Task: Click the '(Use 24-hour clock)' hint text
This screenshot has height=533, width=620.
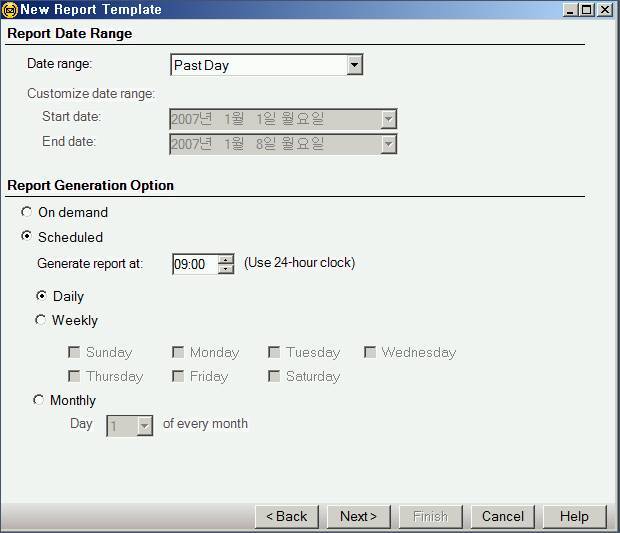Action: 299,263
